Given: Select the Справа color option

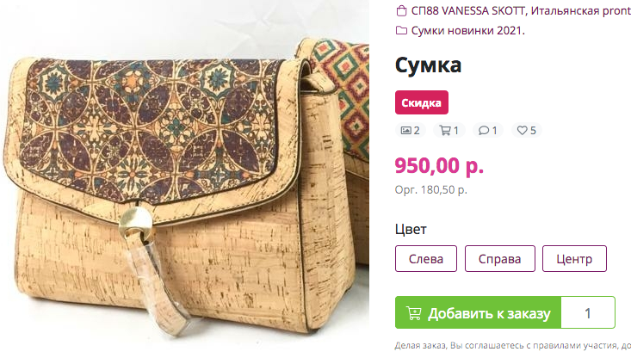Looking at the screenshot, I should tap(500, 259).
